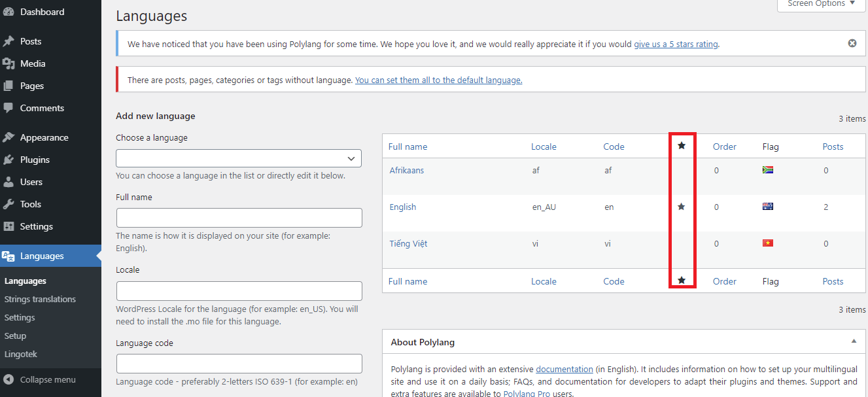Click the Pages stack icon
The height and width of the screenshot is (397, 868).
pos(9,86)
